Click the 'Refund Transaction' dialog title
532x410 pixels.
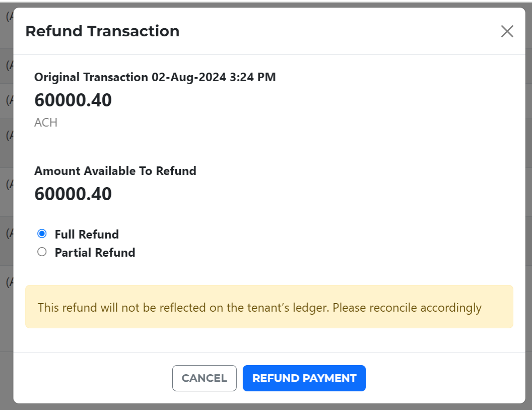[102, 31]
